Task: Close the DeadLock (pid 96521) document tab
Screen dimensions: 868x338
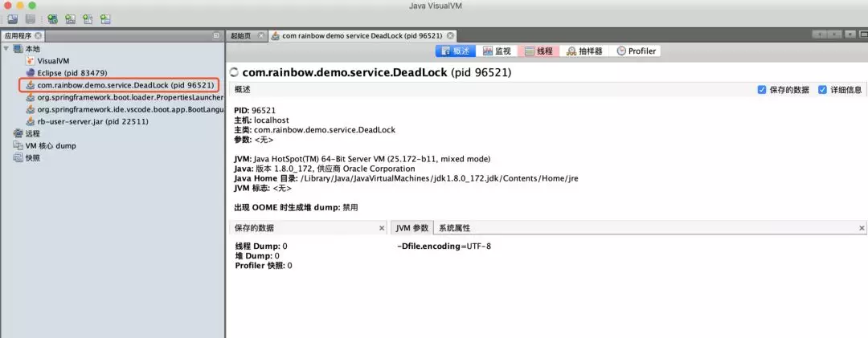Action: click(450, 35)
